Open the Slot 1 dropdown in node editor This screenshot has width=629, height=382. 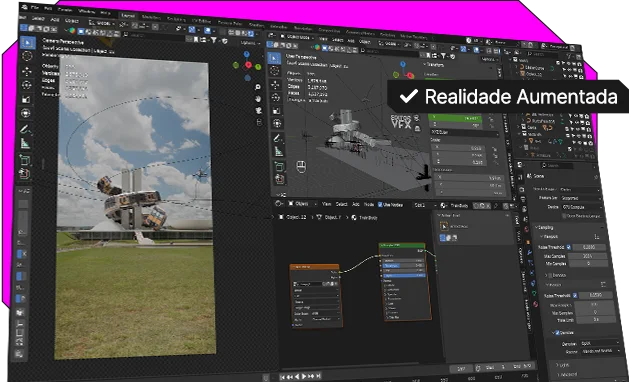[x=424, y=205]
